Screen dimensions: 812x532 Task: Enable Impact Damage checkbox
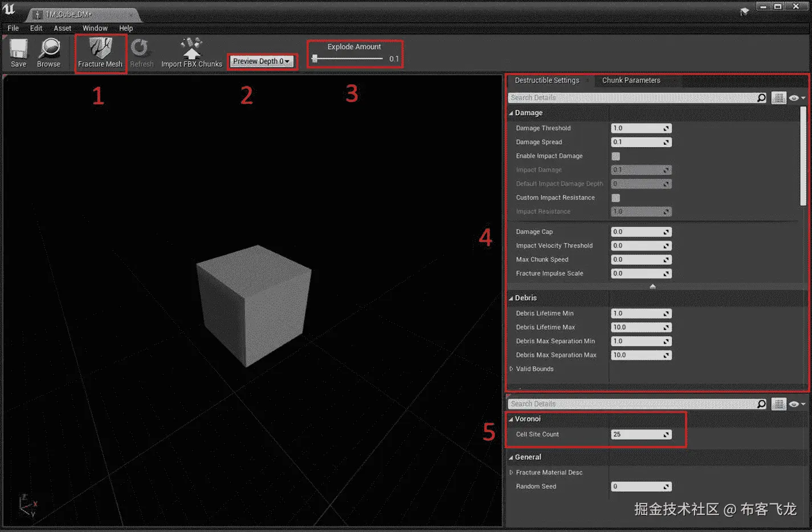[x=615, y=156]
